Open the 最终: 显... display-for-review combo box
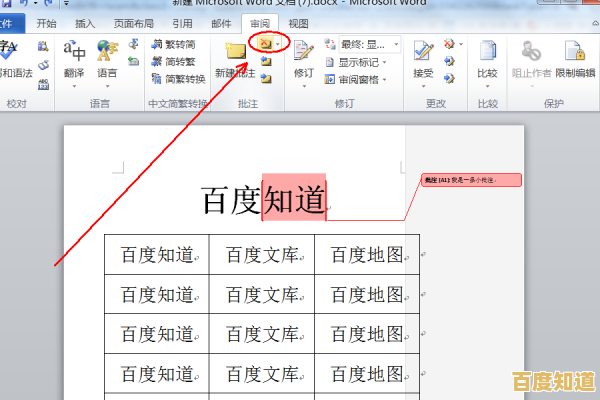The image size is (600, 400). coord(370,44)
